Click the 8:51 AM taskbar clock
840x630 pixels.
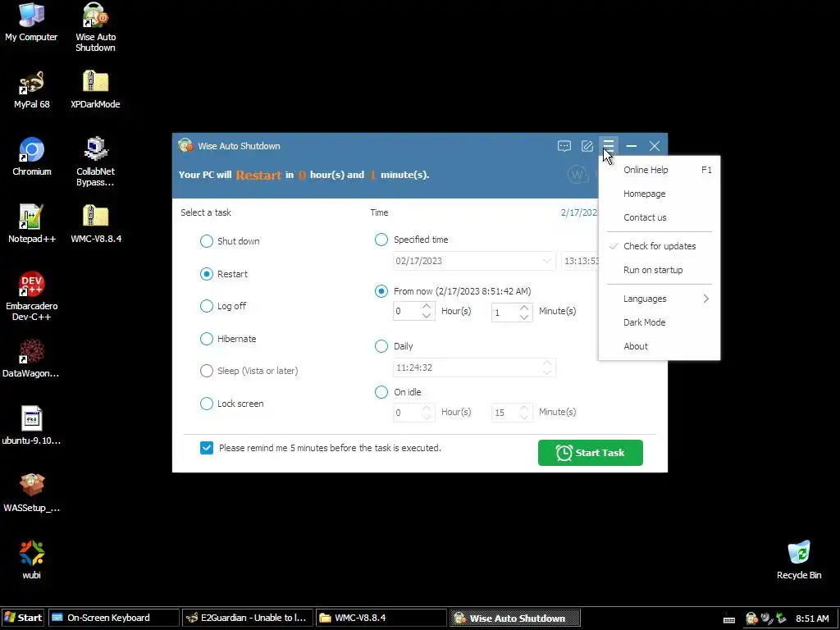point(812,619)
